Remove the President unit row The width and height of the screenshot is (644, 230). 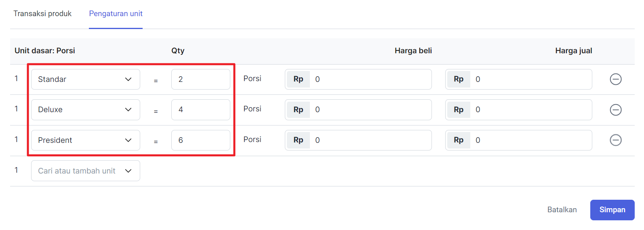click(615, 140)
